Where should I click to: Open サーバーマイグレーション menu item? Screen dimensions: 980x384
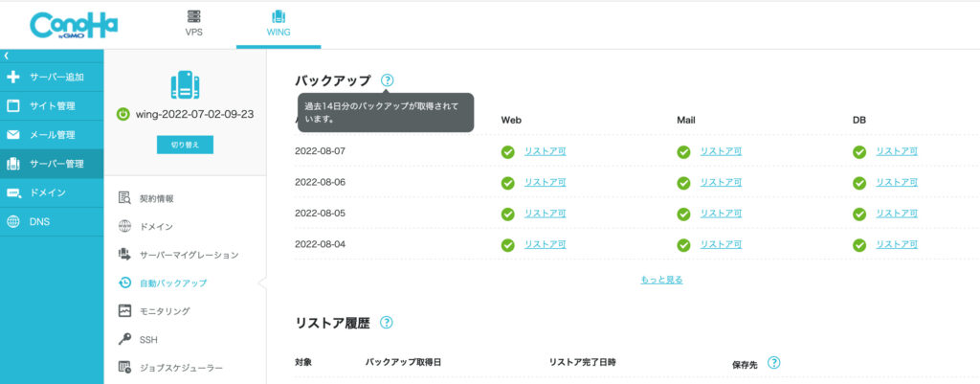[x=189, y=255]
